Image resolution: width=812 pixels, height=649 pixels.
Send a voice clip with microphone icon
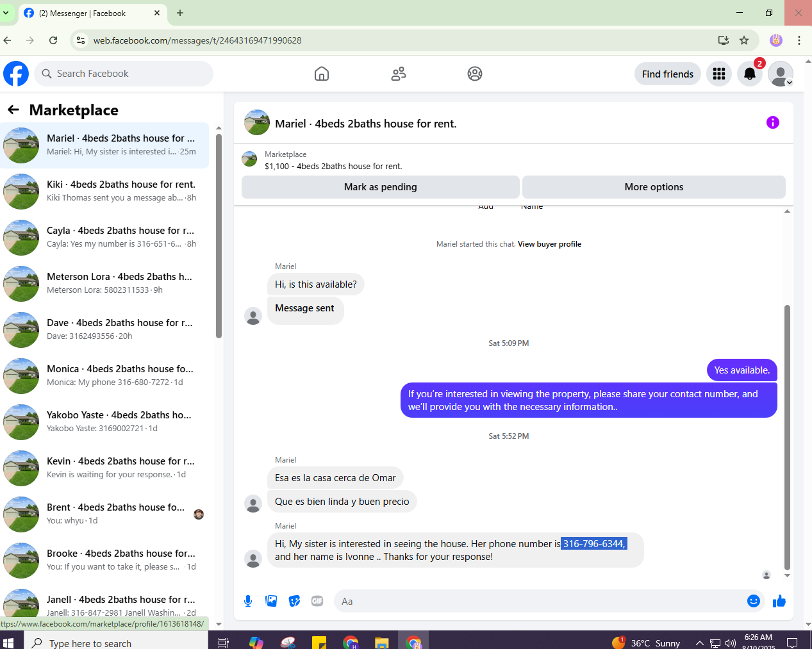point(248,601)
